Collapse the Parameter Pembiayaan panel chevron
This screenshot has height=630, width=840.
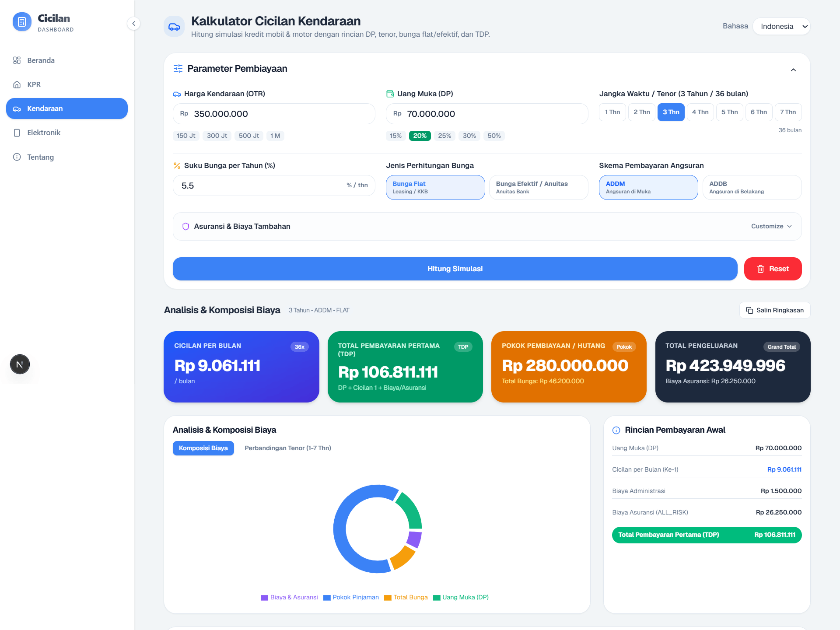[x=793, y=70]
